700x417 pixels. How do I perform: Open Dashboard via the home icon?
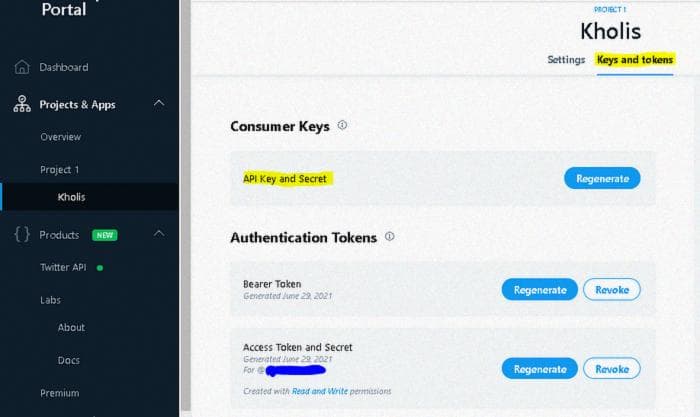21,67
